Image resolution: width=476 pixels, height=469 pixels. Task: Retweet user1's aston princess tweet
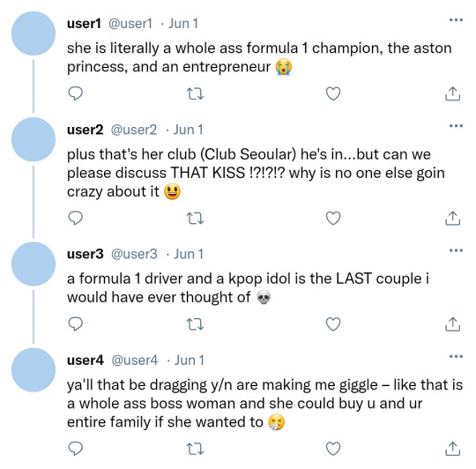195,93
